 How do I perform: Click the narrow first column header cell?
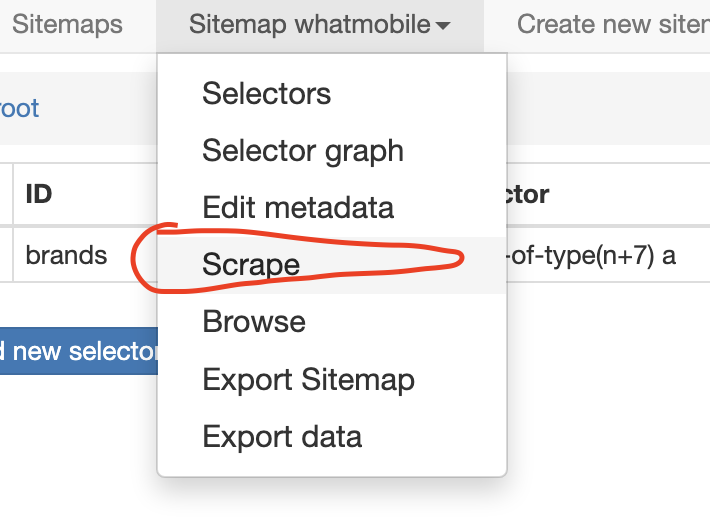tap(6, 194)
